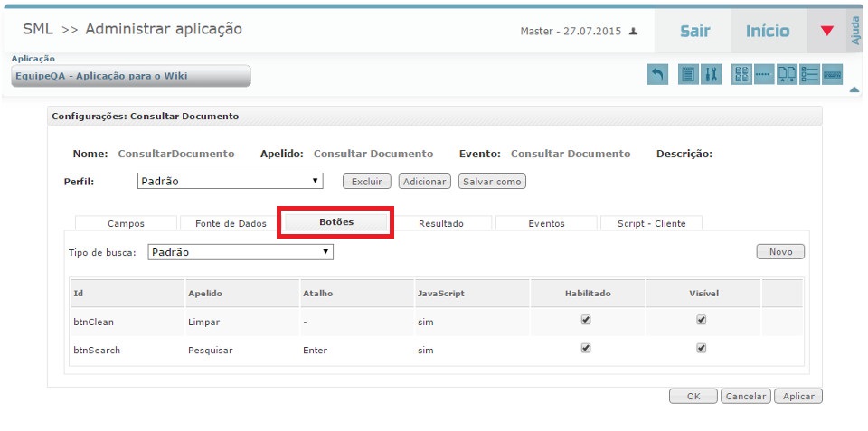
Task: Click the Aplicar button
Action: [797, 396]
